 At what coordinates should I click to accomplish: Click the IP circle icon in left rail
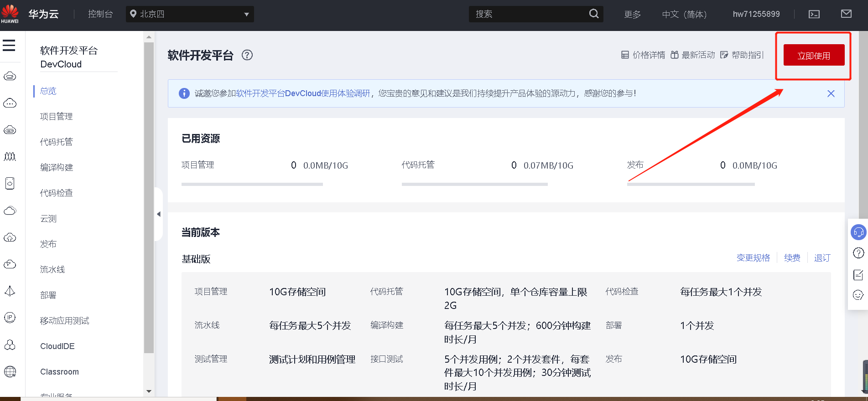(10, 318)
